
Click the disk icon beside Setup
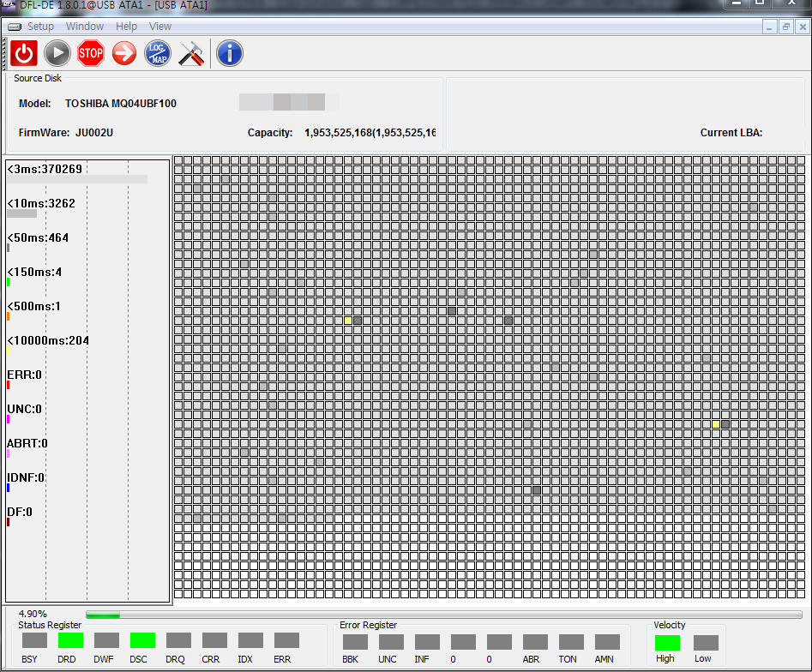[15, 27]
